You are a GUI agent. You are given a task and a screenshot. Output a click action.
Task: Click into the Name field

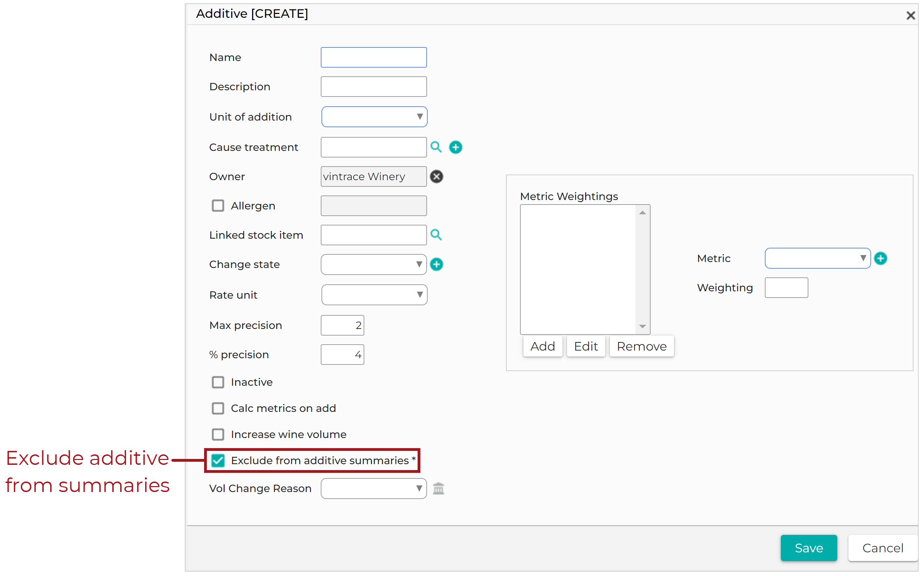[x=373, y=57]
